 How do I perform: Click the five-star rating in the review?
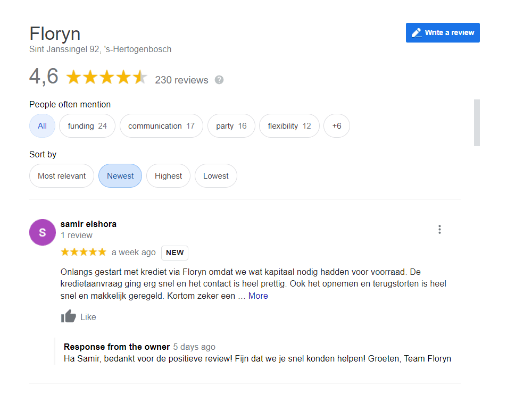pyautogui.click(x=84, y=252)
